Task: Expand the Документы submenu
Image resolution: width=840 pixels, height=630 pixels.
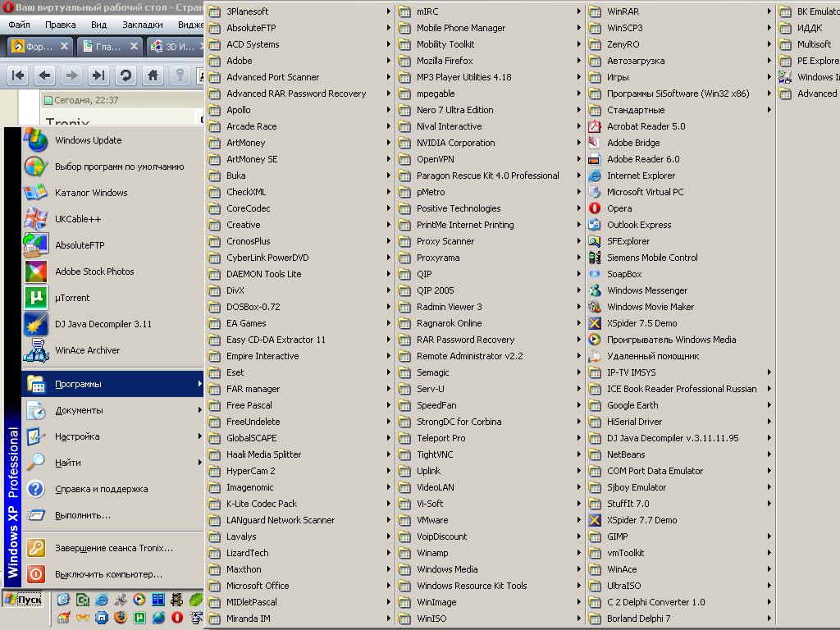Action: 79,410
